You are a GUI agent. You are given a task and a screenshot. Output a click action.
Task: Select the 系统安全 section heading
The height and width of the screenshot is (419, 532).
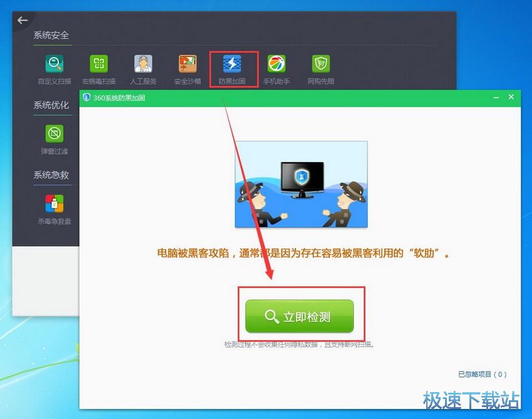point(51,35)
